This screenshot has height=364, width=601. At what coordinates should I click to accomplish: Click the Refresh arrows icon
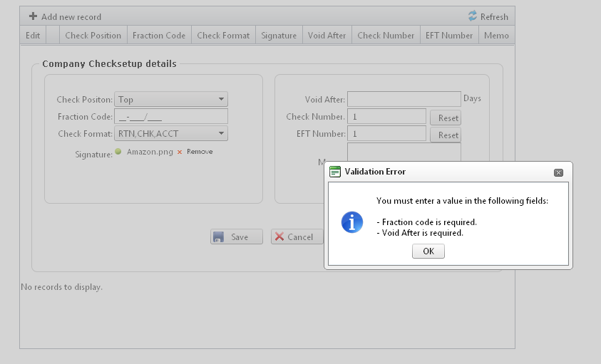coord(472,16)
